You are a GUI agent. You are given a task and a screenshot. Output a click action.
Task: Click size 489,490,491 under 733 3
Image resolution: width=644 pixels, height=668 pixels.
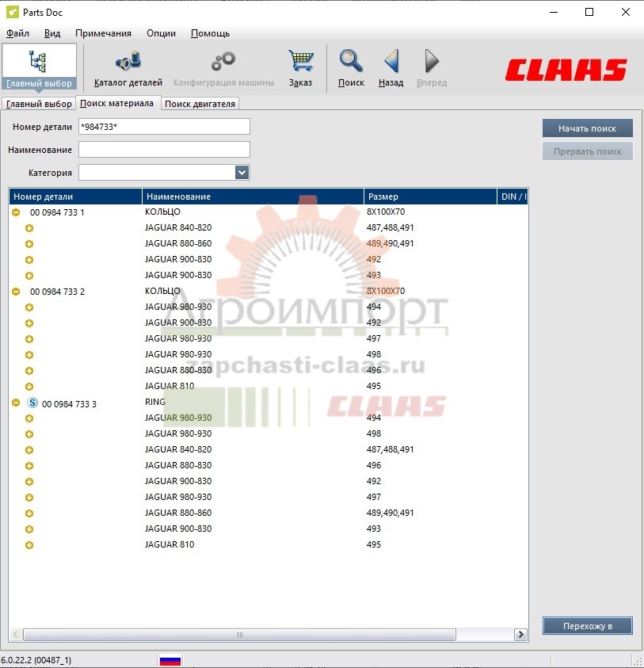391,513
